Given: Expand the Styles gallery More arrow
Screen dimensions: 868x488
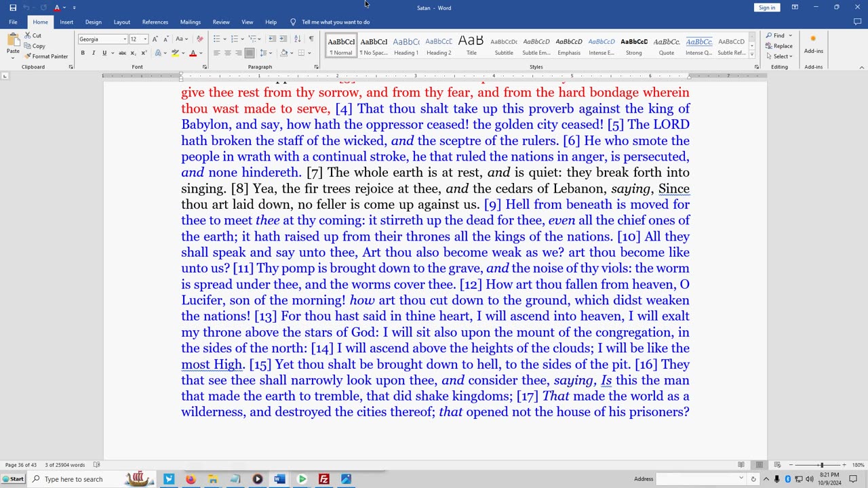Looking at the screenshot, I should pyautogui.click(x=752, y=55).
